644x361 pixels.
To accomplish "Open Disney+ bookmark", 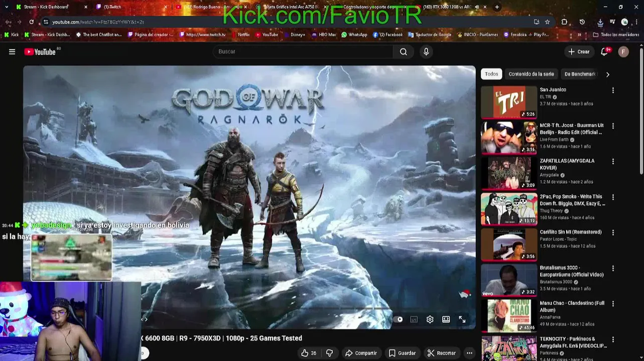I will (x=294, y=35).
